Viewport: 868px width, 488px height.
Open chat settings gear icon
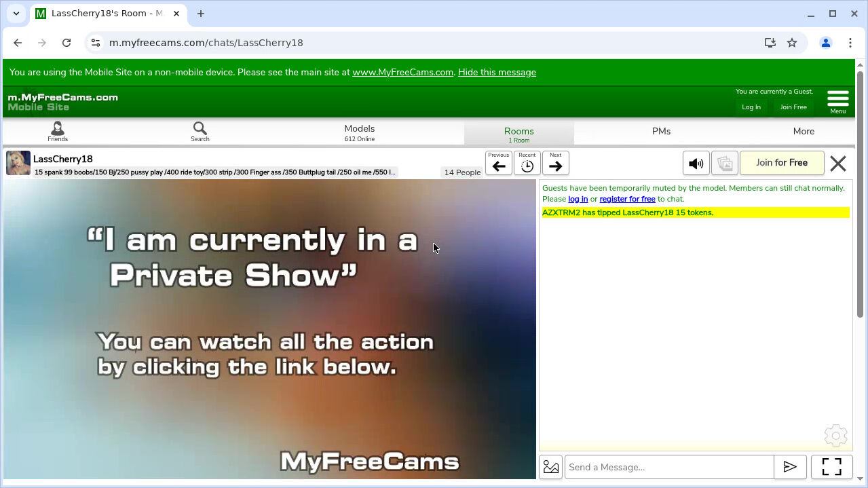[x=835, y=436]
